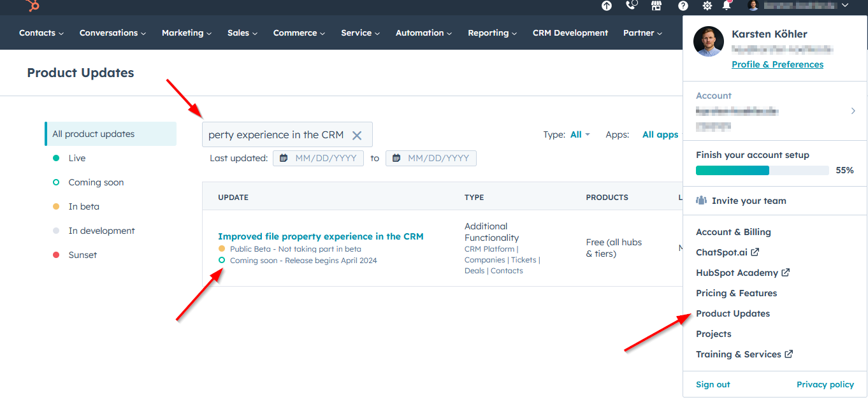Clear the search with the X icon
Image resolution: width=868 pixels, height=409 pixels.
point(357,134)
